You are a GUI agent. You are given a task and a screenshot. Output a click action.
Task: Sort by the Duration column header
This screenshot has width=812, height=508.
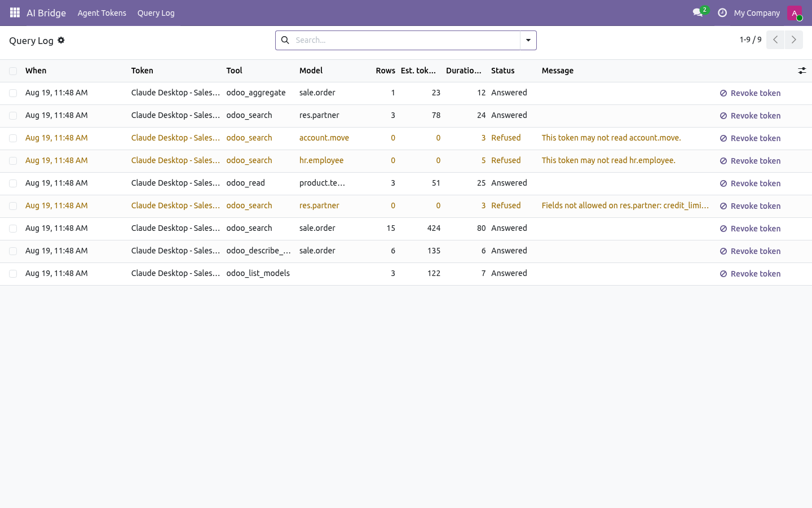coord(464,71)
